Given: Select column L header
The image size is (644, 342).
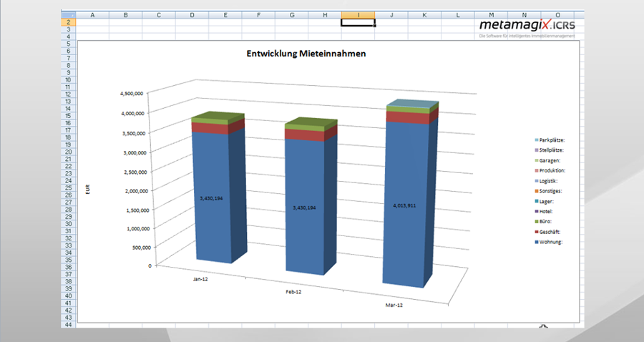Looking at the screenshot, I should coord(458,15).
